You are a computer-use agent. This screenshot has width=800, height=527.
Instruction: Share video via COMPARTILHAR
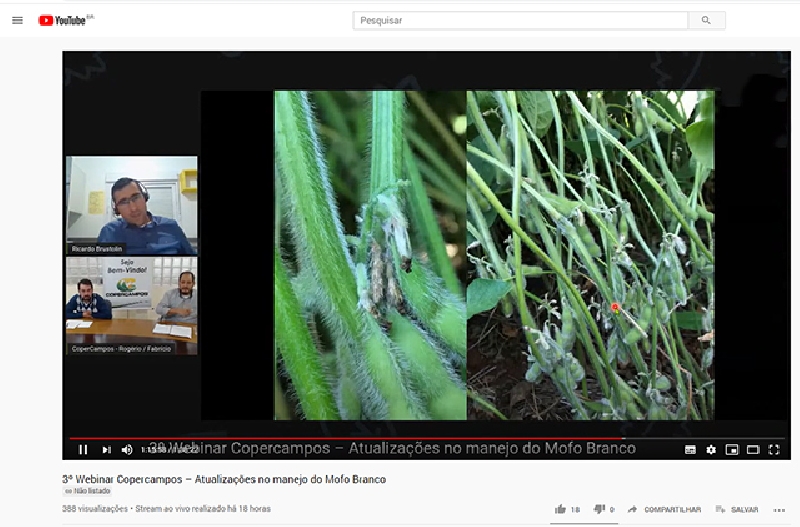pyautogui.click(x=665, y=509)
